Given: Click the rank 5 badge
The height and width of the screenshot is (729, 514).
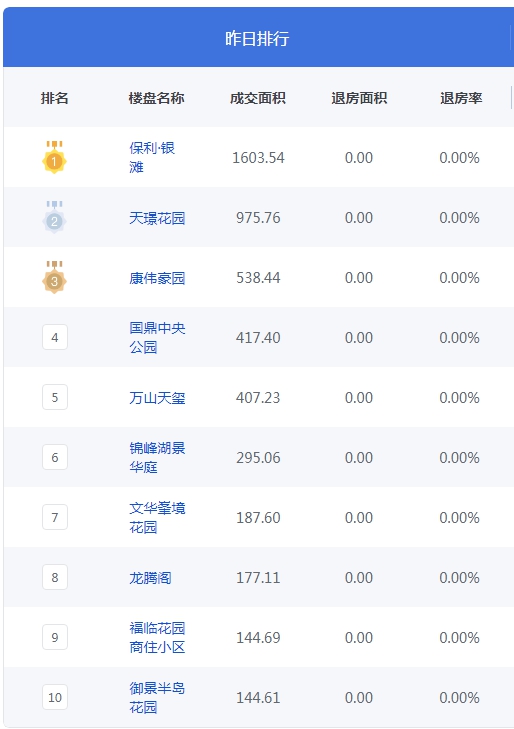Looking at the screenshot, I should tap(55, 397).
